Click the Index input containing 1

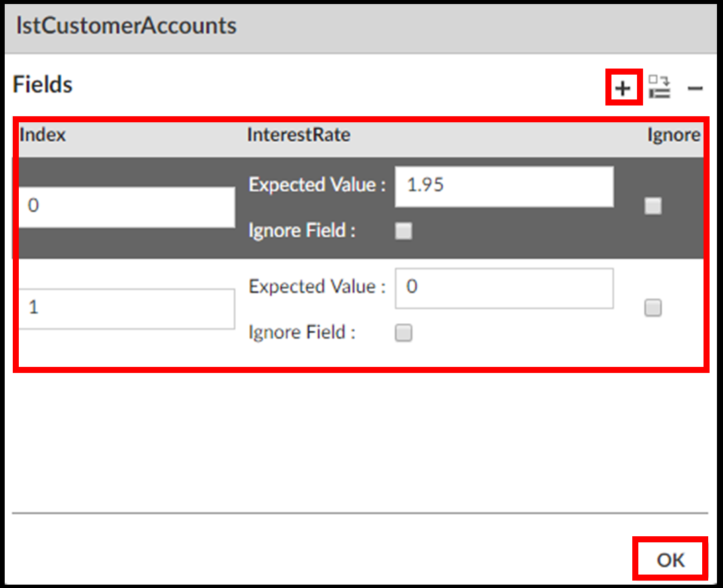point(126,308)
